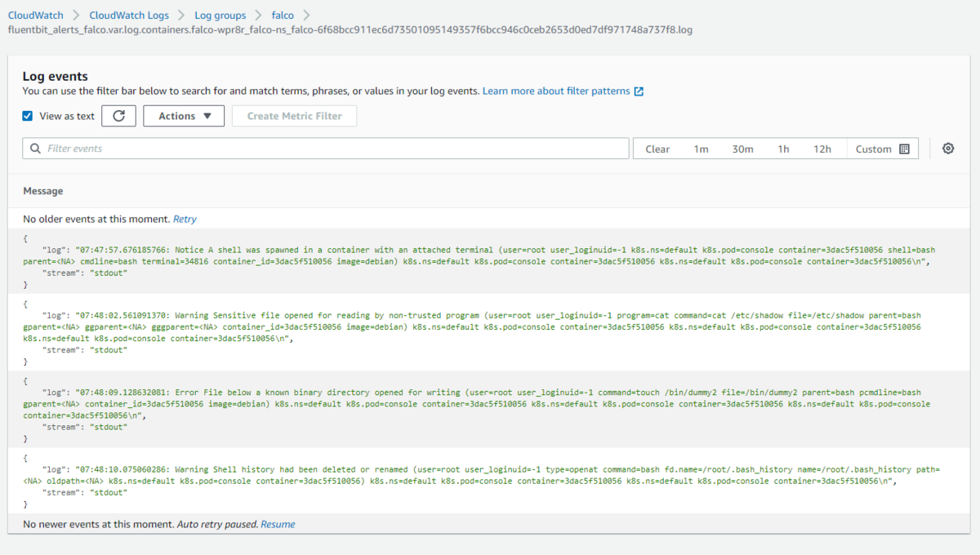Open the Actions dropdown
Screen dimensions: 980x555
tap(184, 116)
